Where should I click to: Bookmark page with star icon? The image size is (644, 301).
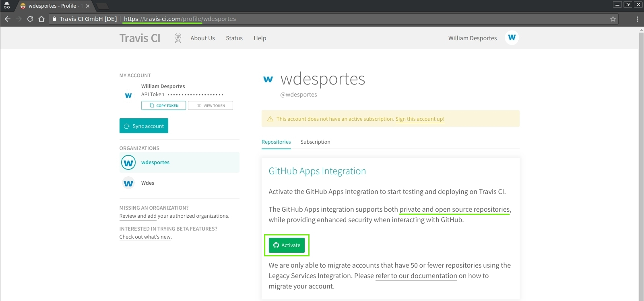click(x=613, y=19)
